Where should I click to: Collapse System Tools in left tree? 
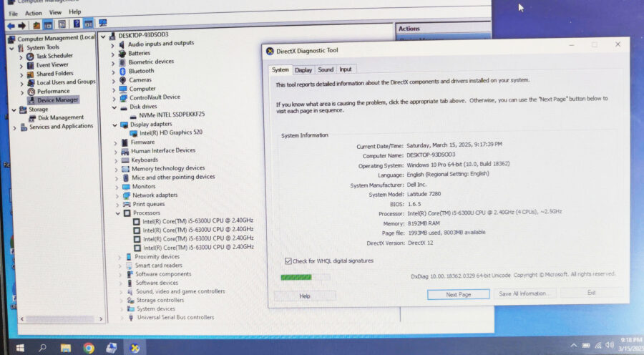11,48
